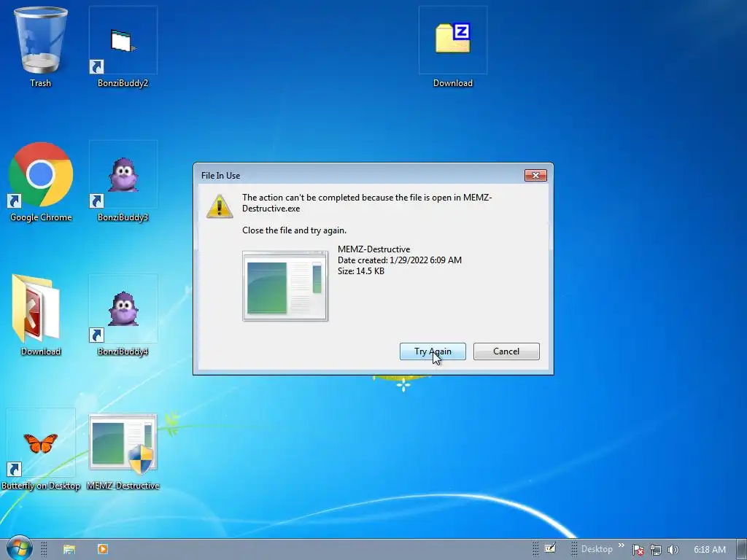Click the Show desktop strip at the taskbar end
The height and width of the screenshot is (560, 747).
point(742,549)
